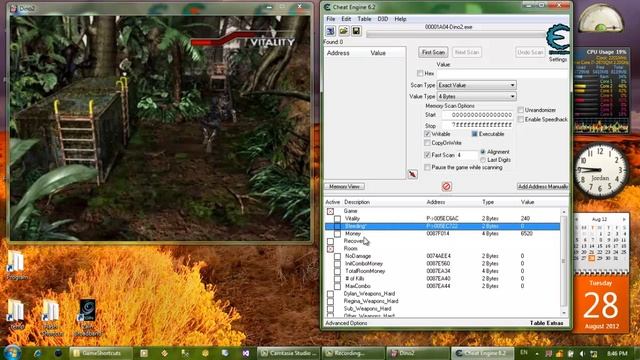
Task: Toggle the Writable checkbox
Action: pos(427,134)
